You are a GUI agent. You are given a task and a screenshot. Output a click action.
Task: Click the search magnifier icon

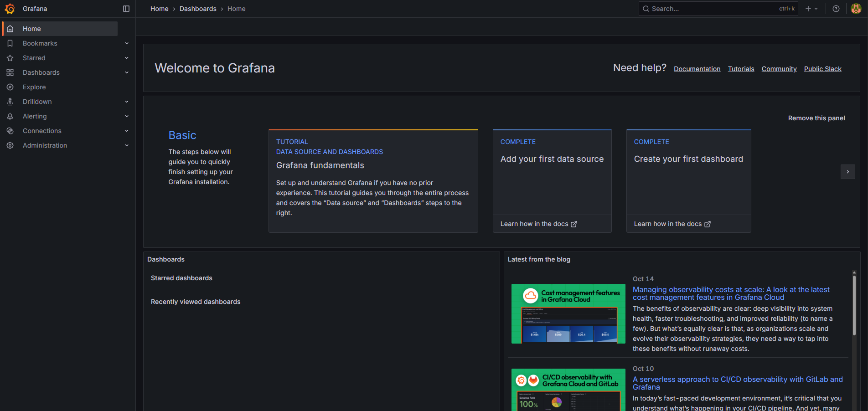(646, 9)
